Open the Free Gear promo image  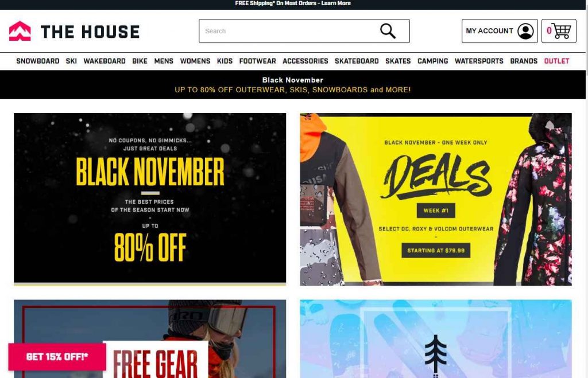pos(150,338)
